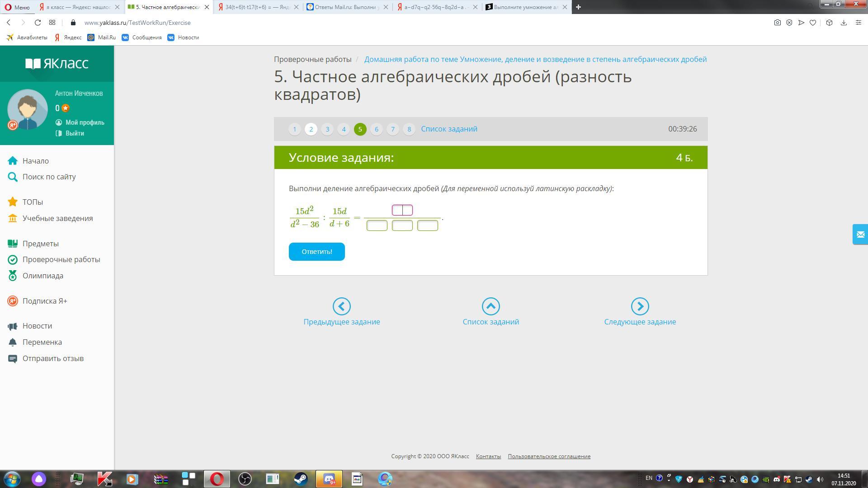Click the ТОПы star icon

point(13,202)
